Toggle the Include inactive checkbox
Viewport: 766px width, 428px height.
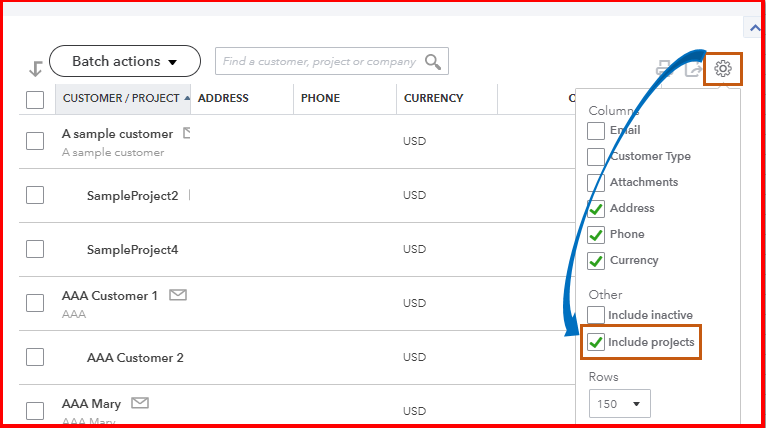click(596, 315)
